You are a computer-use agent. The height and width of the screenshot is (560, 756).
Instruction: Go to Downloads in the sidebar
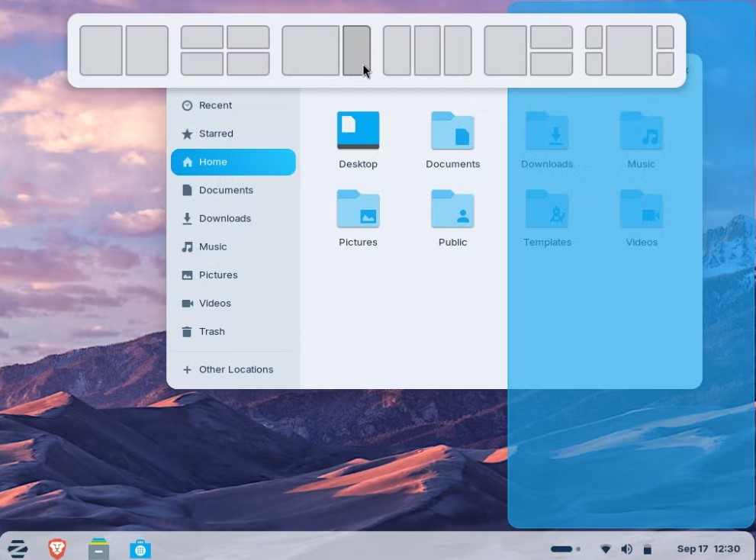click(224, 218)
